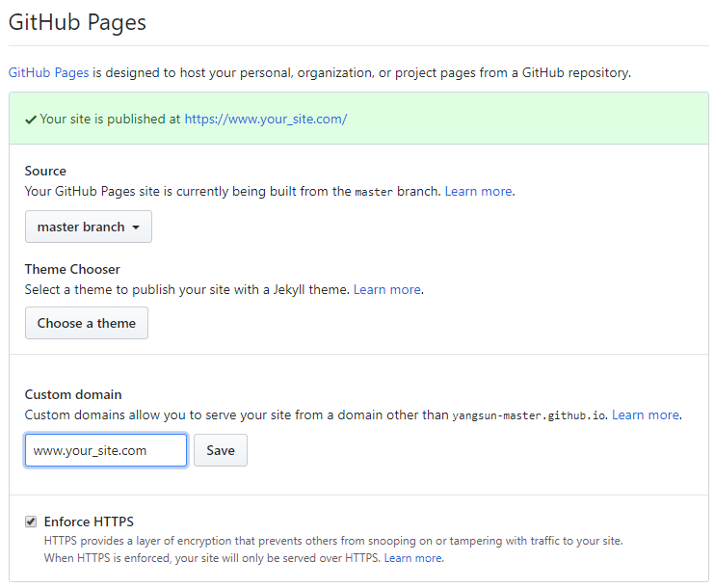The height and width of the screenshot is (588, 714).
Task: Click the Enforce HTTPS label text
Action: click(x=89, y=521)
